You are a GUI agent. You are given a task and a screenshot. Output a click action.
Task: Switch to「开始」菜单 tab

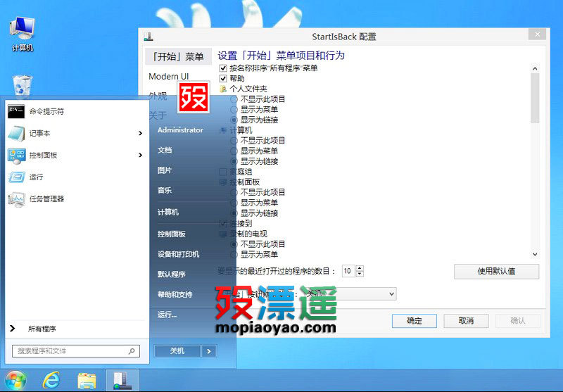[x=178, y=56]
